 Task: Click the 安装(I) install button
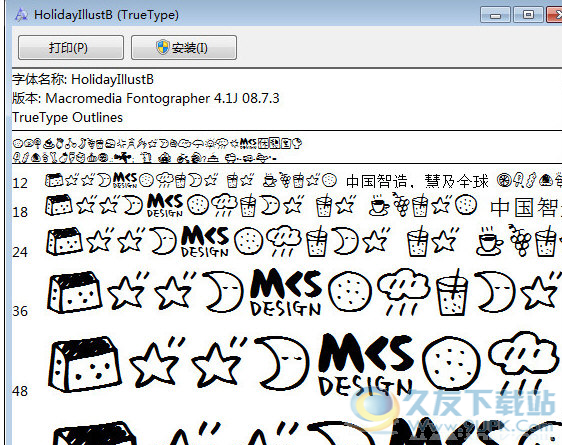coord(184,47)
